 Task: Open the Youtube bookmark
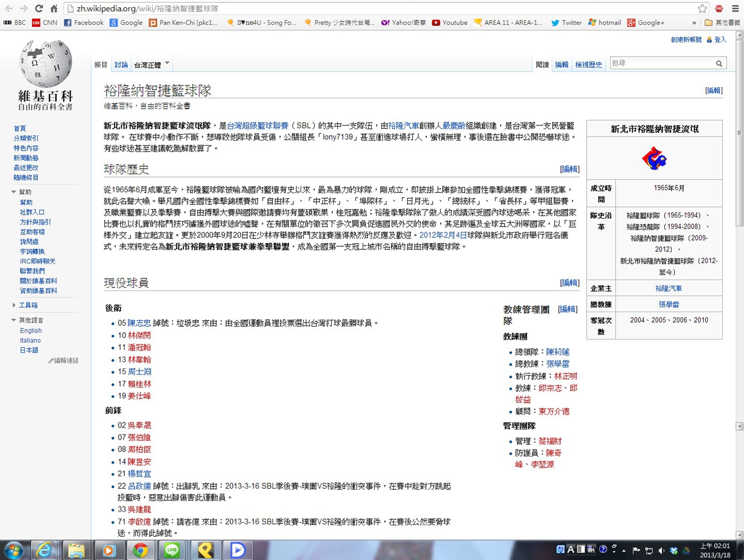(x=449, y=23)
